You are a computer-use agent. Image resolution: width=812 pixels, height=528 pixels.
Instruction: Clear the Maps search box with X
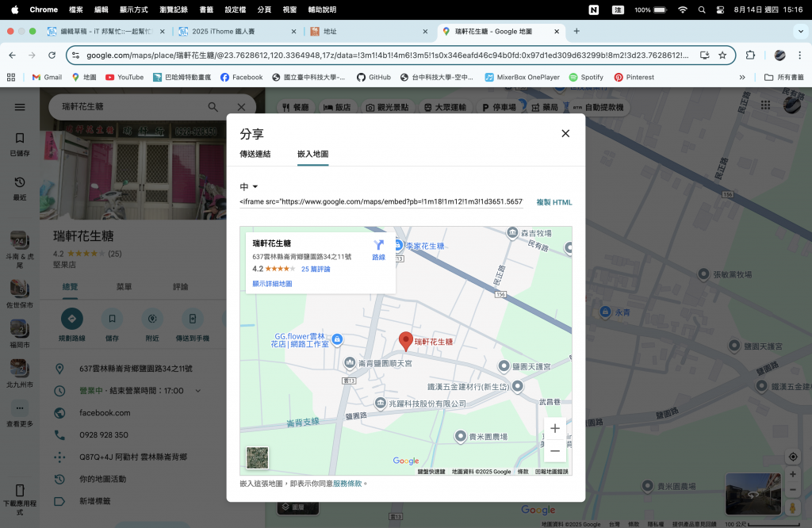click(x=241, y=107)
